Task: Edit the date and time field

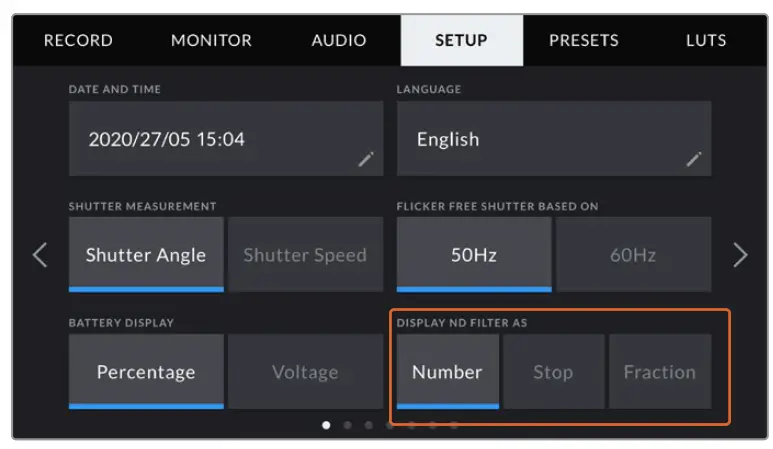Action: (x=210, y=139)
